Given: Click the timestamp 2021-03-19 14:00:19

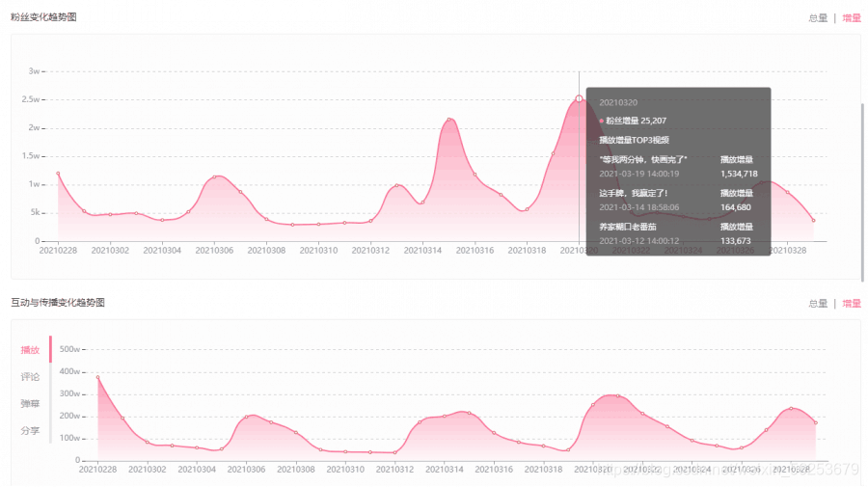Looking at the screenshot, I should 638,174.
